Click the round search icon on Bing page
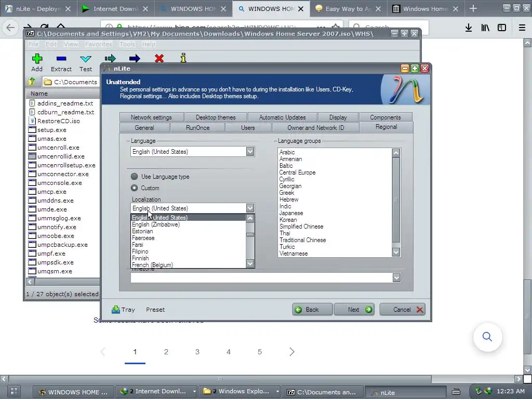The image size is (532, 399). tap(487, 337)
